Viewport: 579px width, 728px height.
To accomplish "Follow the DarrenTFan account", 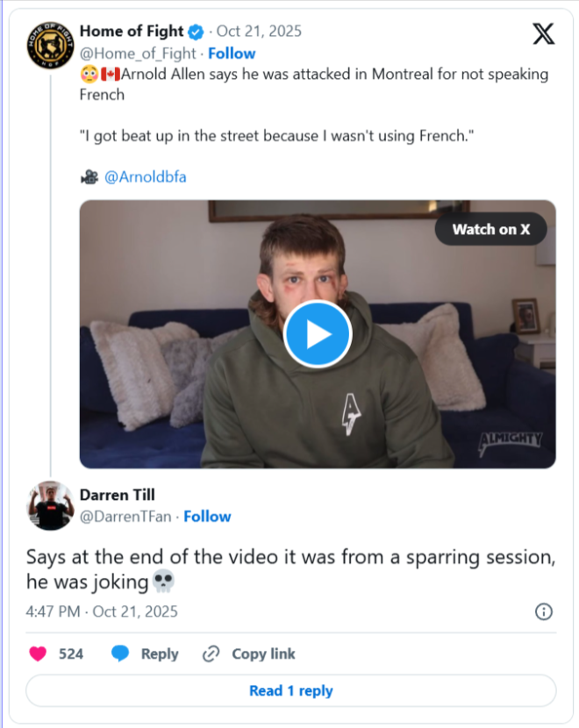I will tap(207, 516).
